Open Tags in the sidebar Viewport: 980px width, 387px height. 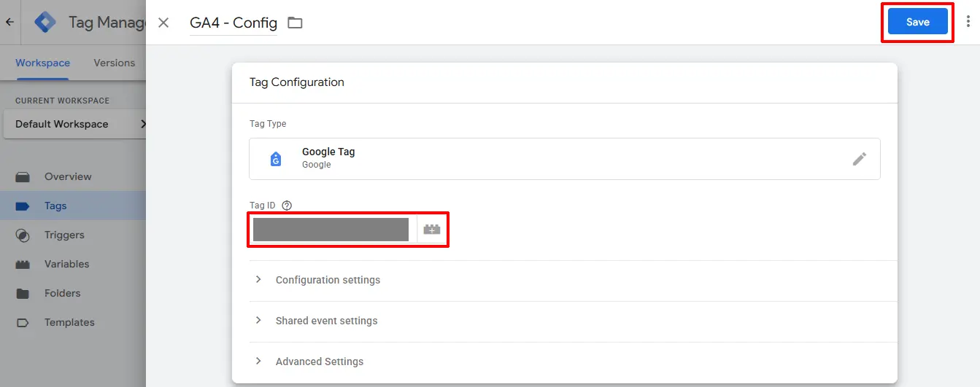[55, 206]
